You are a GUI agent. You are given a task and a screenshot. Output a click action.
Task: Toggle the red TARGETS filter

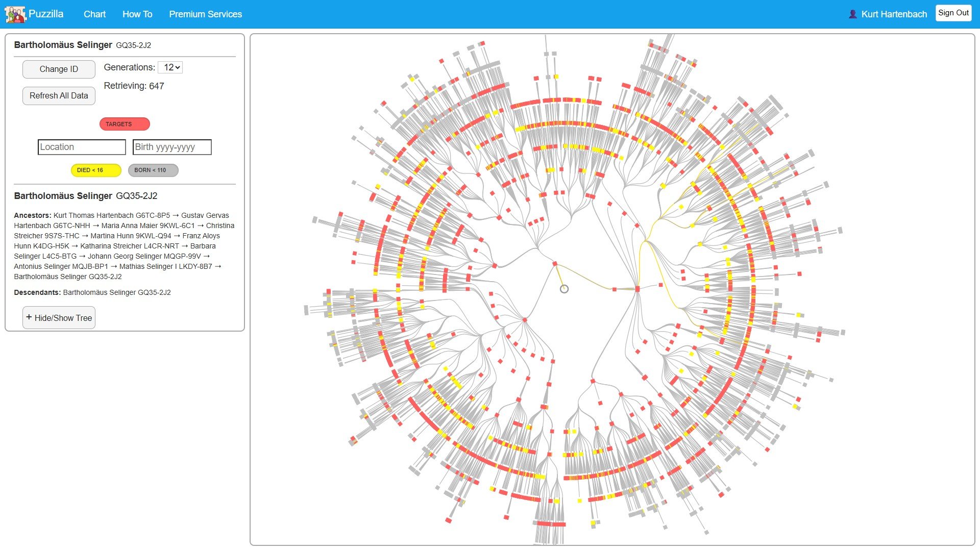coord(125,124)
